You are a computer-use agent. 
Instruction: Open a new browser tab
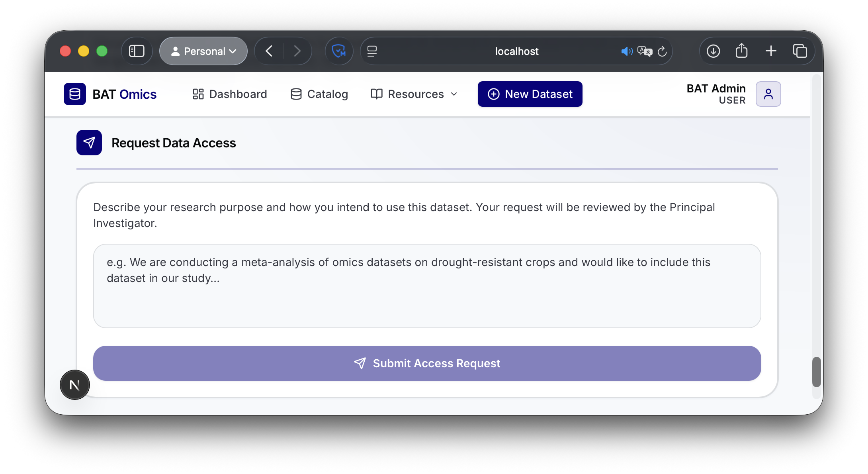771,51
